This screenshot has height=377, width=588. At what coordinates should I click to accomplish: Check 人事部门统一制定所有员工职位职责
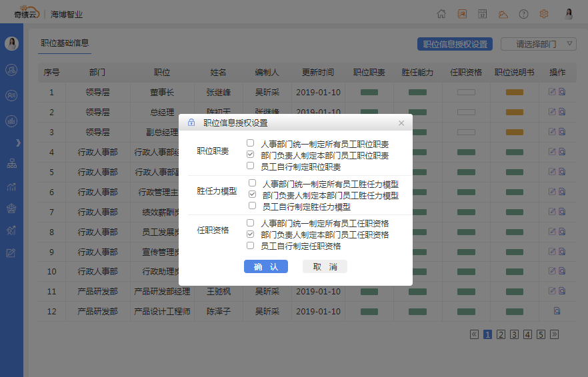[251, 143]
